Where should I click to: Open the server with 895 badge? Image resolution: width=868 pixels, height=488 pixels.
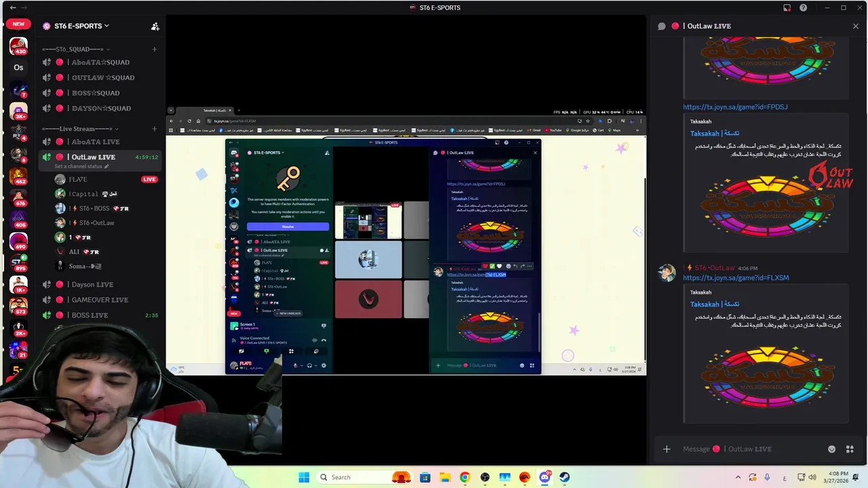[x=18, y=263]
